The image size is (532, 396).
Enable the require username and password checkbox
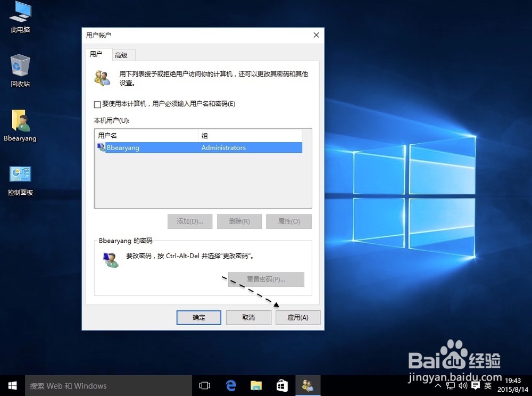click(96, 104)
